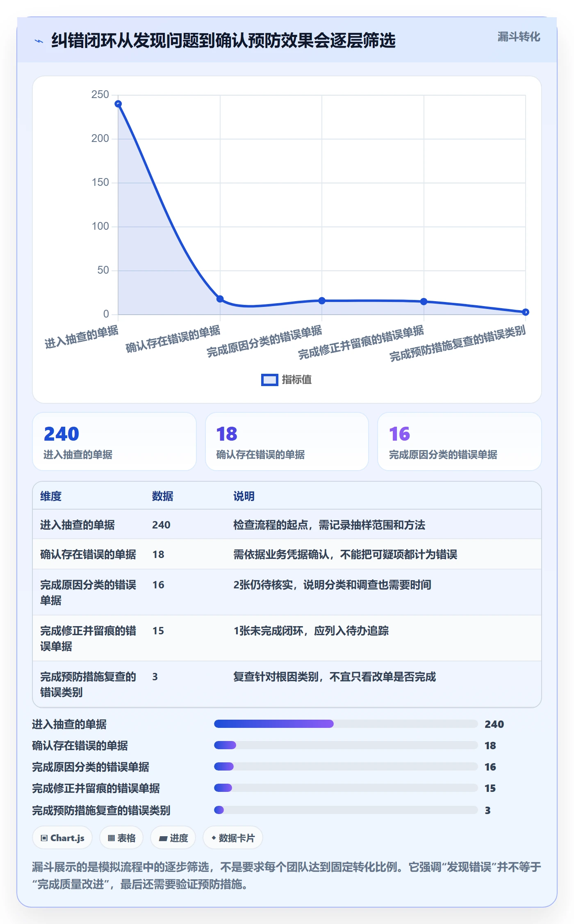Image resolution: width=574 pixels, height=924 pixels.
Task: Click the 数据 column header
Action: point(163,496)
